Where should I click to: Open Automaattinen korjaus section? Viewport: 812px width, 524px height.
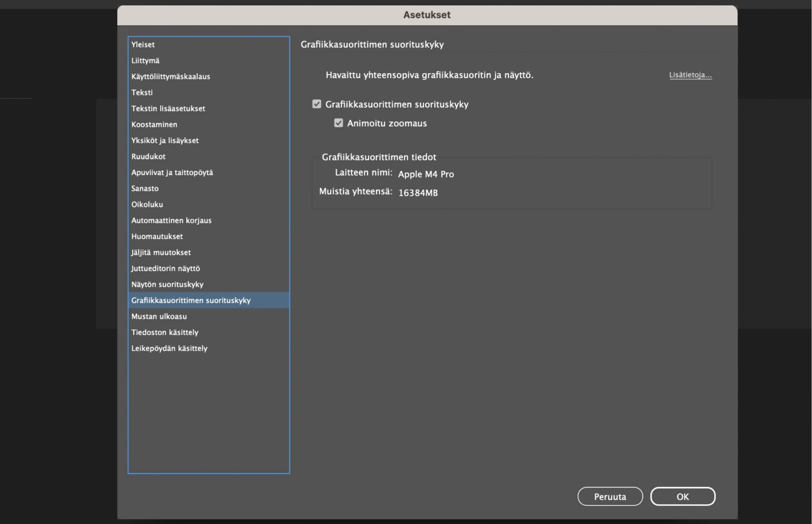(x=171, y=220)
